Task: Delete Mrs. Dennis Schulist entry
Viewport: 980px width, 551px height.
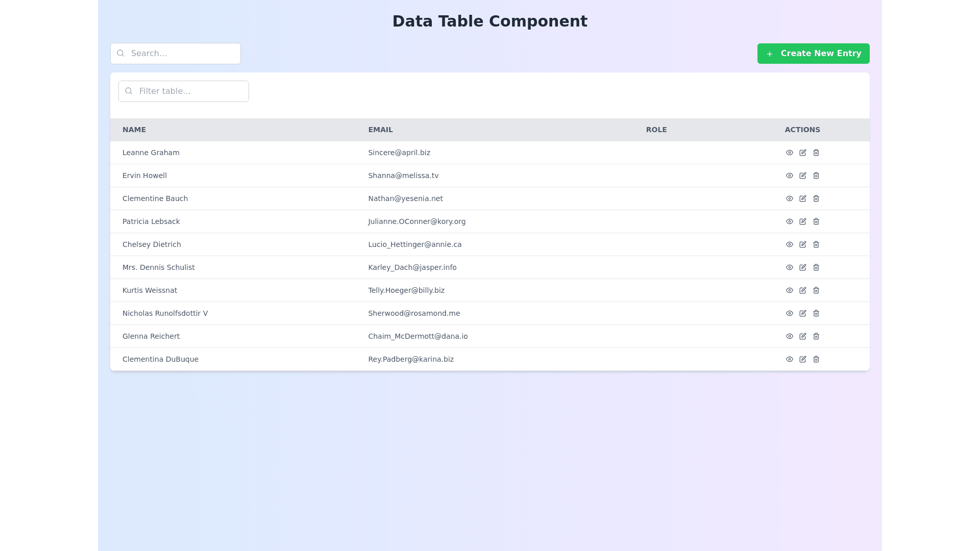Action: (816, 267)
